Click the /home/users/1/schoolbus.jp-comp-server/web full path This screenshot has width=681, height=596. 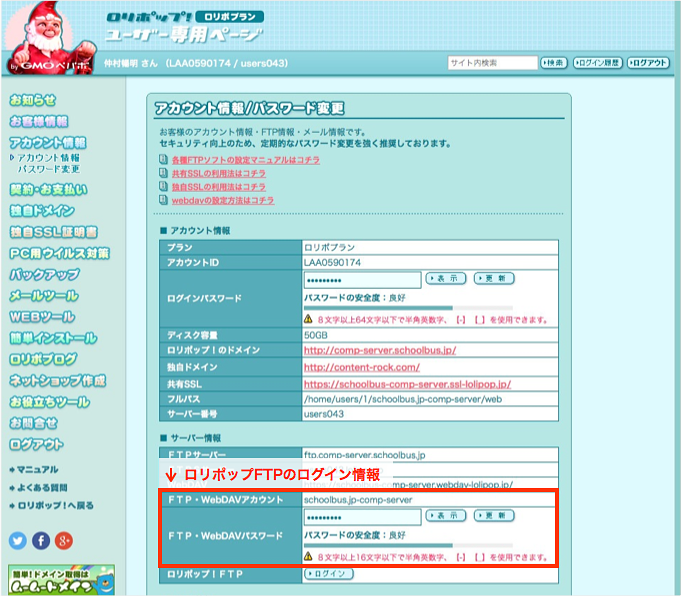pos(403,399)
